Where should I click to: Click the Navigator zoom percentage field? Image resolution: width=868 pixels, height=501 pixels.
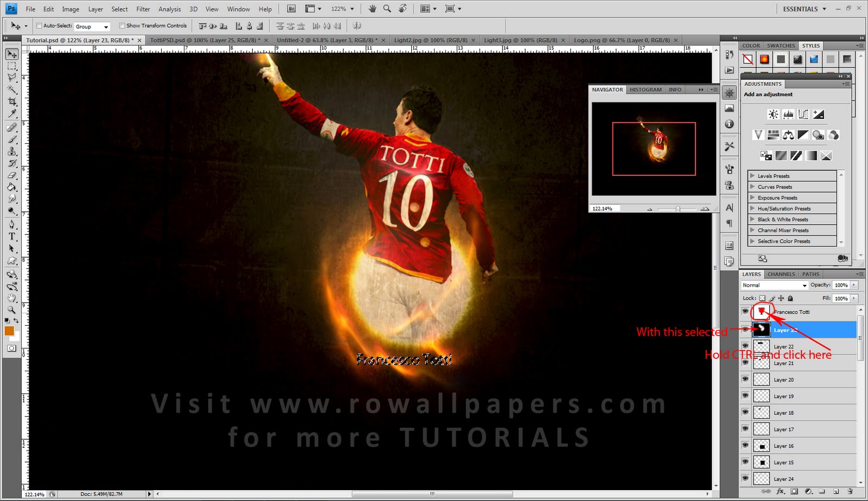[x=603, y=208]
